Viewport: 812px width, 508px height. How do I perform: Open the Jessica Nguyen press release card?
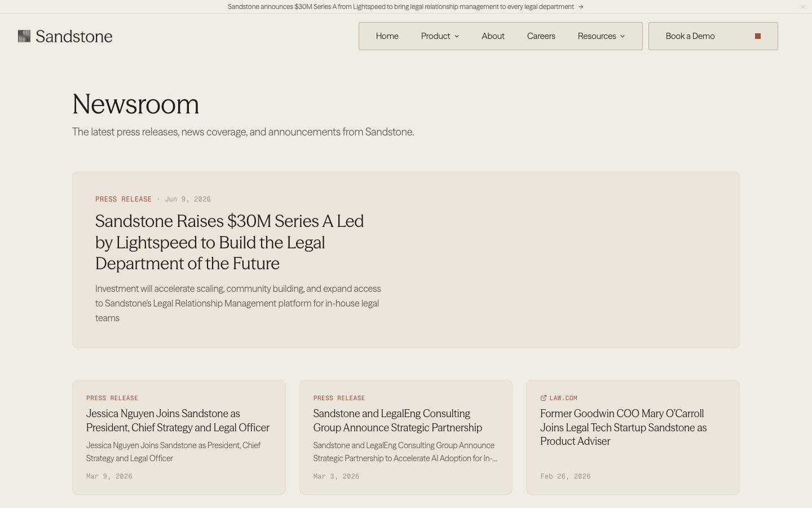coord(179,437)
